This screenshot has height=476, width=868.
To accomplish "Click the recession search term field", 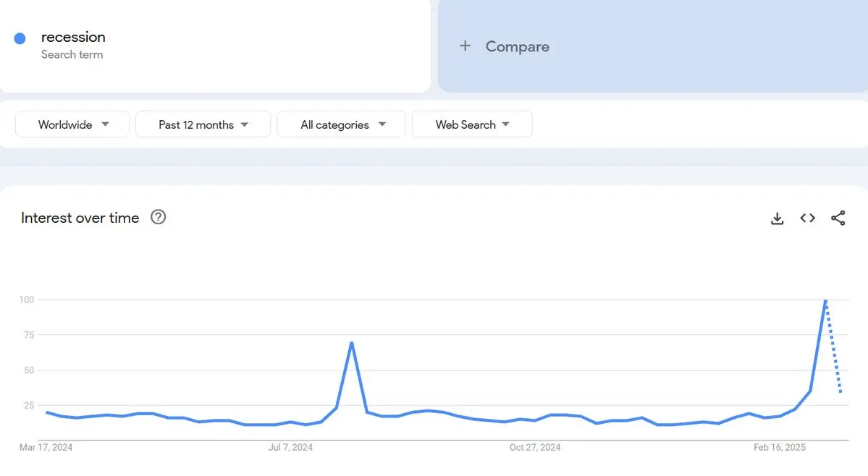I will [73, 37].
